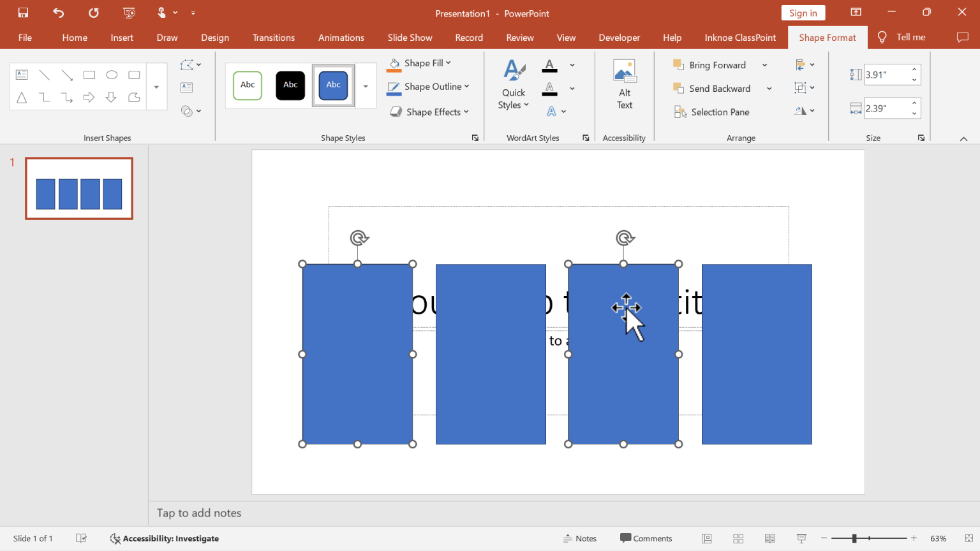Viewport: 980px width, 551px height.
Task: Select the blue Abc shape style preset
Action: coord(333,85)
